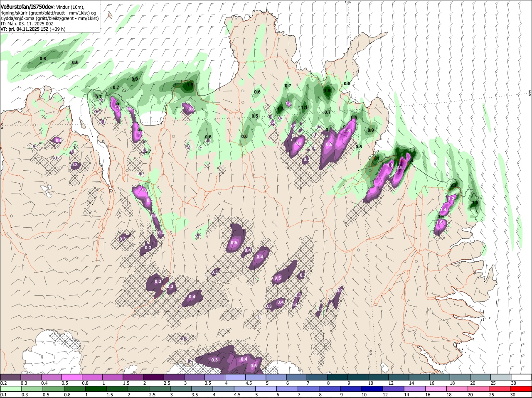Click the 1.4 precipitation value on the map
Viewport: 532px width, 398px height.
pyautogui.click(x=443, y=210)
